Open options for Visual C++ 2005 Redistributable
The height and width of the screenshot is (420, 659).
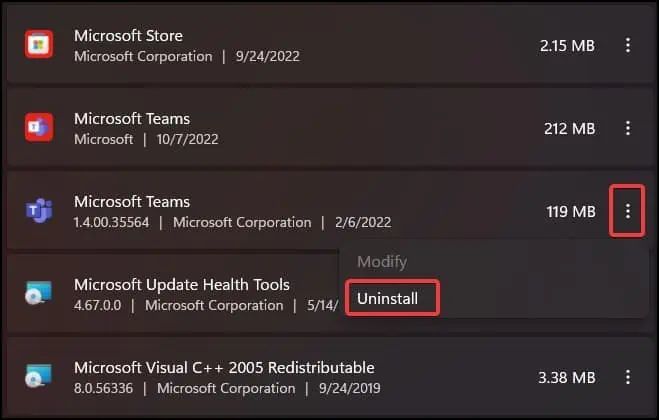coord(627,377)
